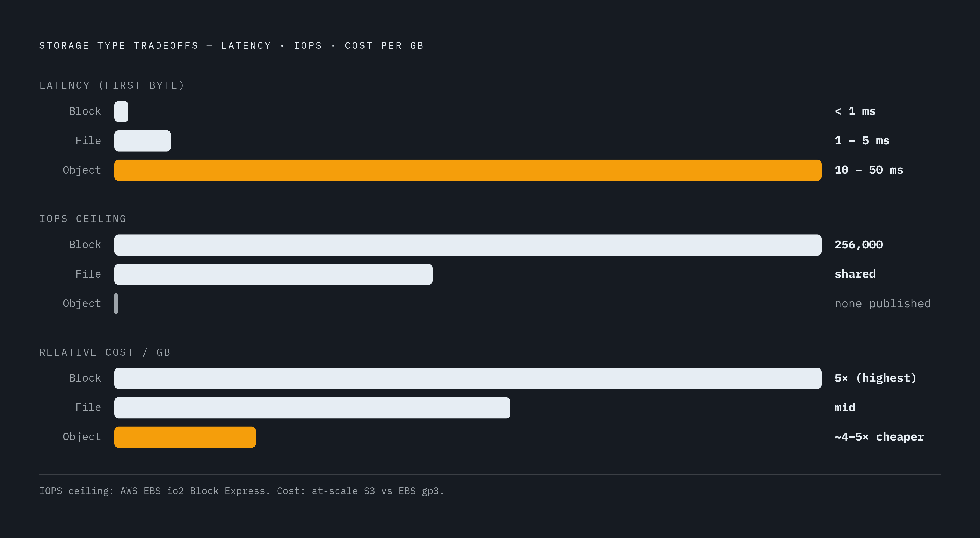Select the 'IOPS CEILING' section heading
The image size is (980, 538).
82,219
